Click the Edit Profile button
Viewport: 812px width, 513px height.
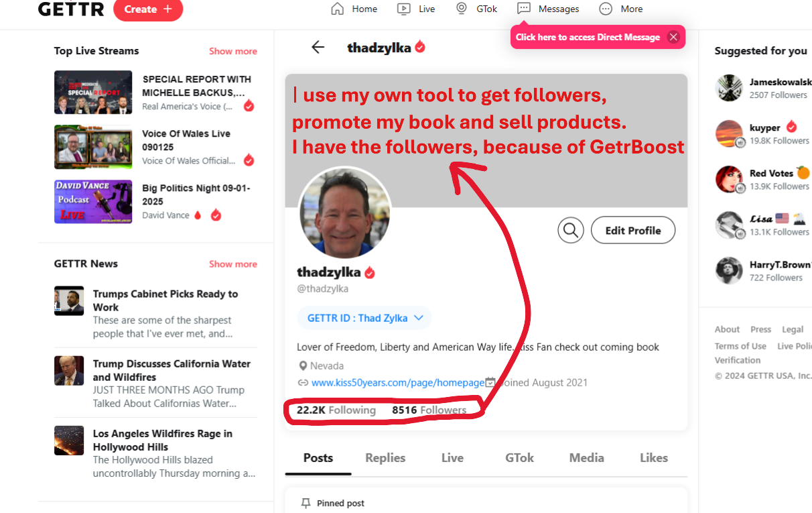coord(633,230)
